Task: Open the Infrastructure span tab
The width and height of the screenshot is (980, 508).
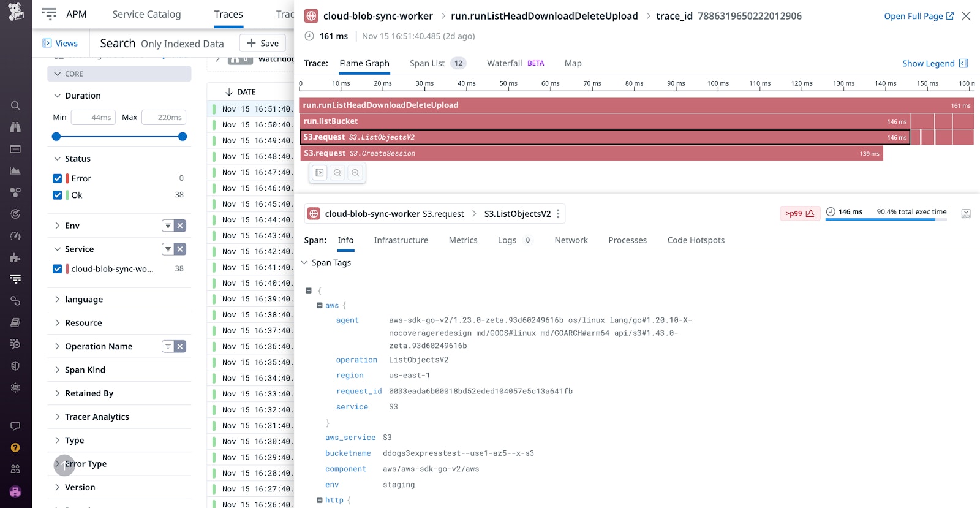Action: 401,240
